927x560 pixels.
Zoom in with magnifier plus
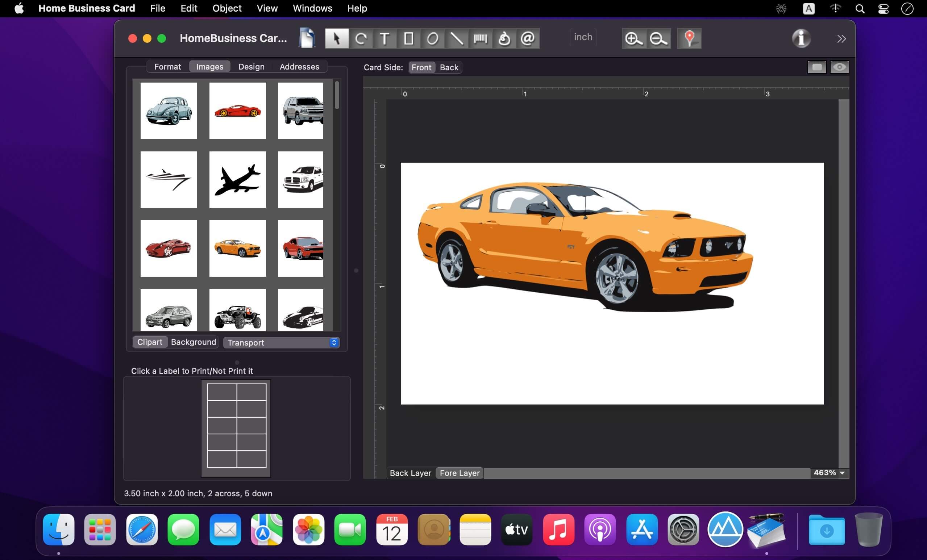[634, 38]
